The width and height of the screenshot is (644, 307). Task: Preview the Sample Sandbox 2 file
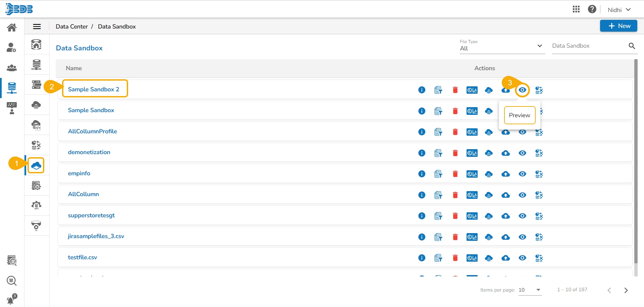coord(522,90)
